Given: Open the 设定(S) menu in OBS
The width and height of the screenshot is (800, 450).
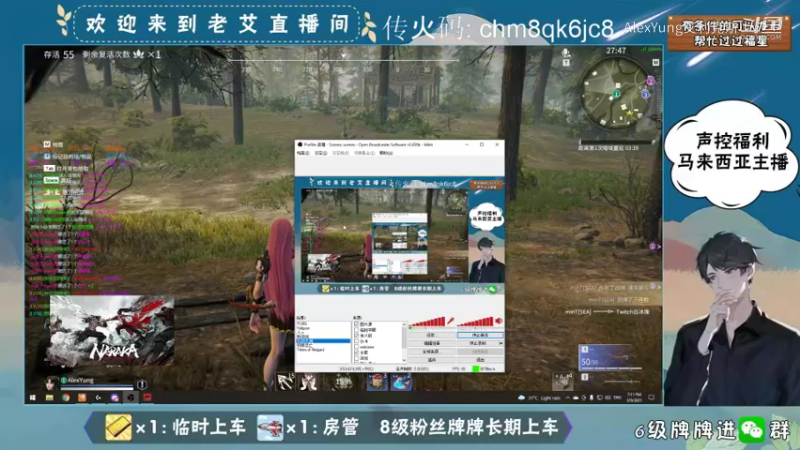Looking at the screenshot, I should click(320, 153).
